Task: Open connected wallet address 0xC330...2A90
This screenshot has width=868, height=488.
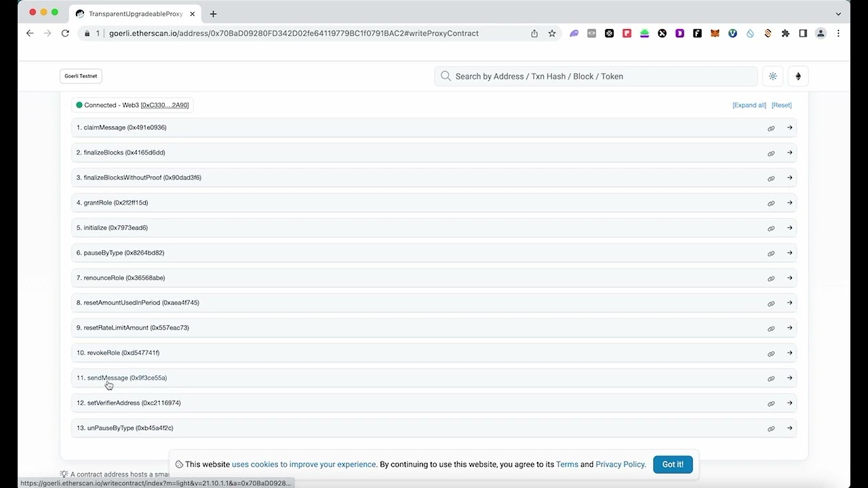Action: (165, 105)
